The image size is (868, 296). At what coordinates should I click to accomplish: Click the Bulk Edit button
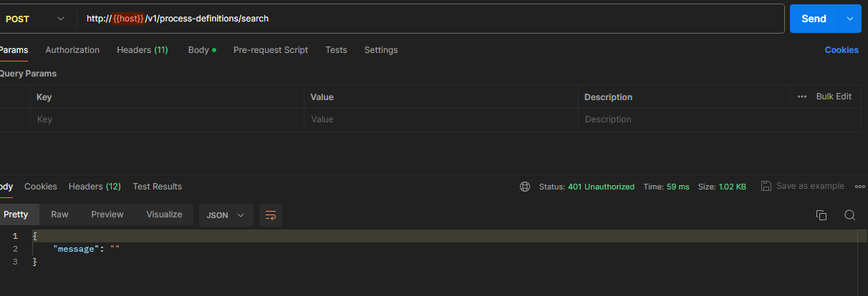click(834, 97)
